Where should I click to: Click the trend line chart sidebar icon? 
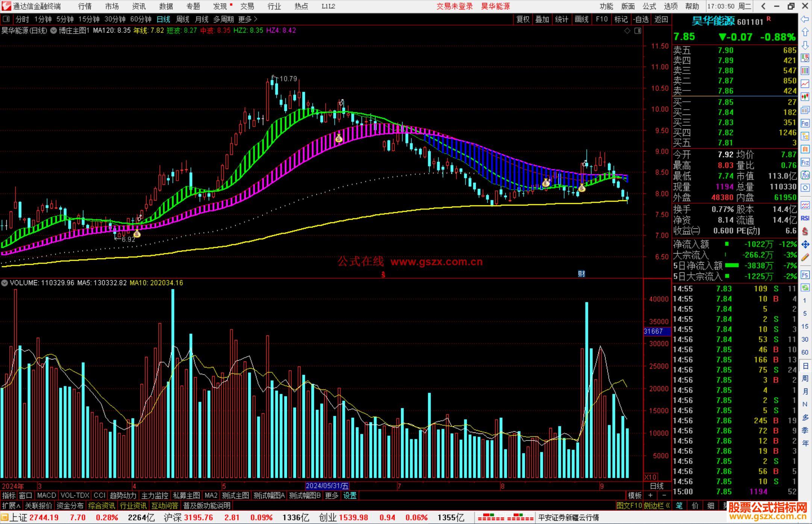(x=805, y=84)
